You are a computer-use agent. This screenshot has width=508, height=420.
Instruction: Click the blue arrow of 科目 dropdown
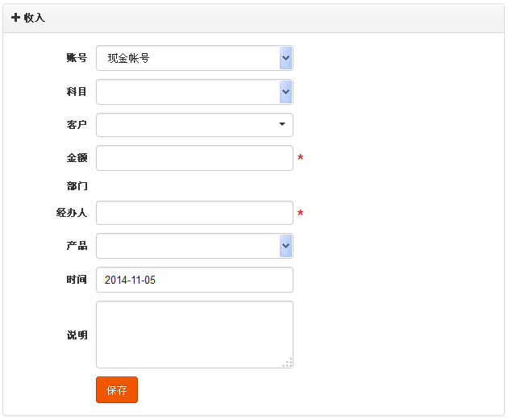285,92
